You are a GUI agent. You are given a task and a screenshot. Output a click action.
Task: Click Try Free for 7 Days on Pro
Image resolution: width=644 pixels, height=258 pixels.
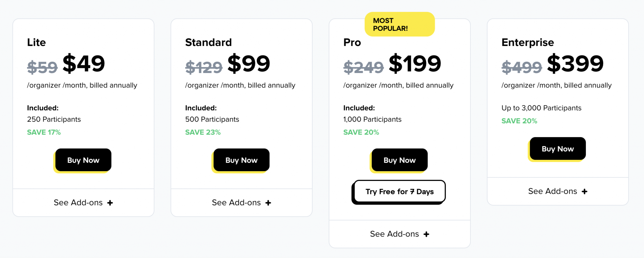pyautogui.click(x=399, y=192)
